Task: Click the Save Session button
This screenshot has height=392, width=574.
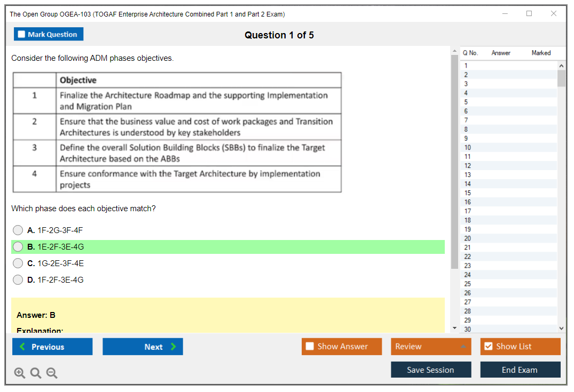Action: (430, 370)
